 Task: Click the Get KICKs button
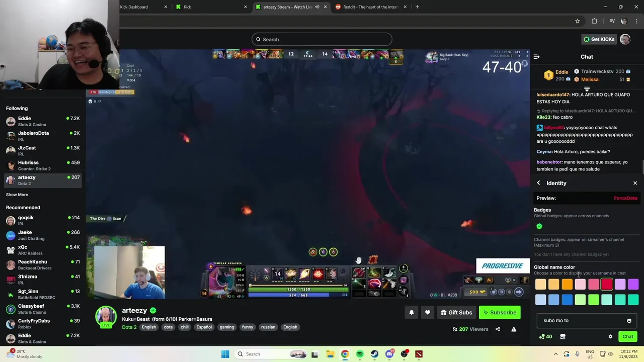tap(599, 39)
